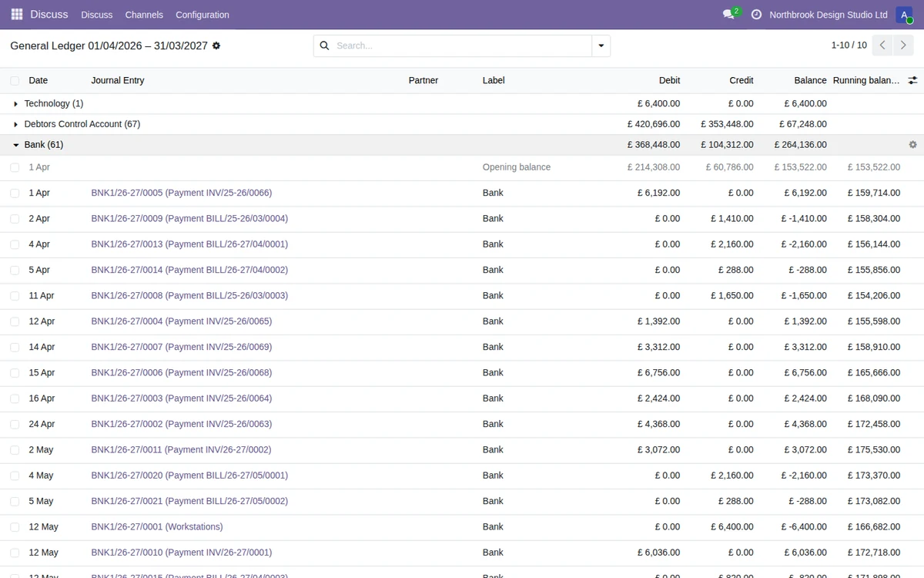Open the user avatar menu
The image size is (924, 578).
point(904,15)
